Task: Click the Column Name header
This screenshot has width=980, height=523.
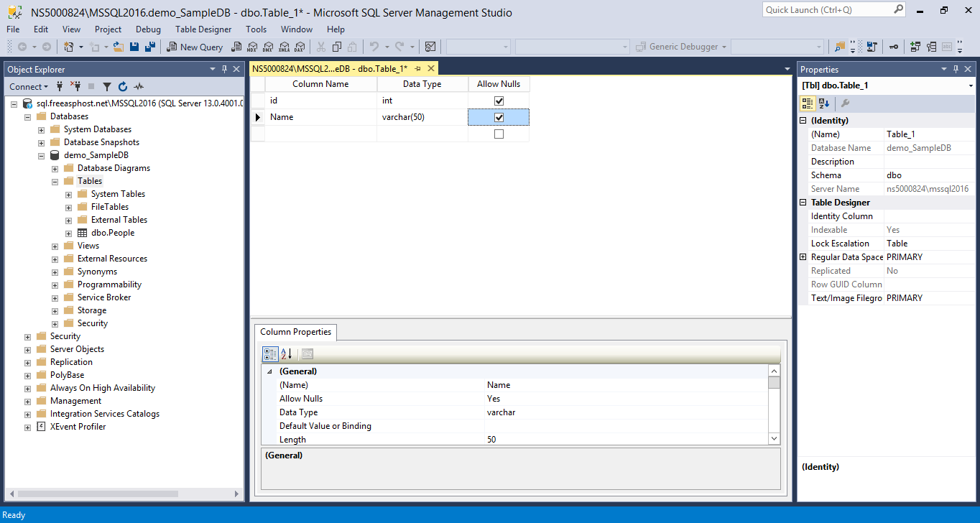Action: tap(320, 84)
